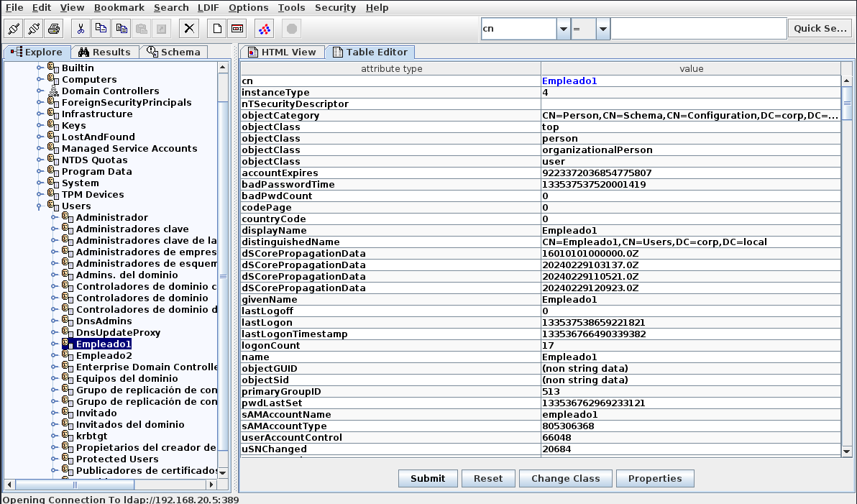Image resolution: width=857 pixels, height=504 pixels.
Task: Click the tree horizontal scrollbar right arrow
Action: click(211, 485)
